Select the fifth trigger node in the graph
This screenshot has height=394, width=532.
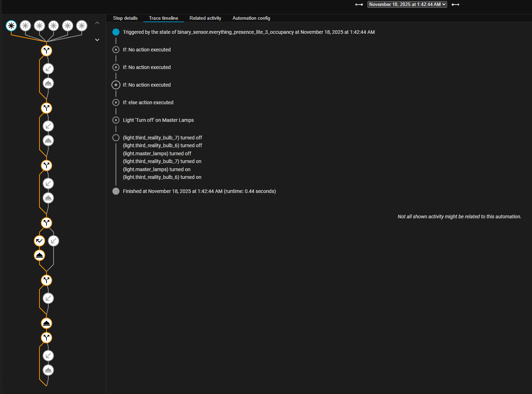tap(68, 26)
